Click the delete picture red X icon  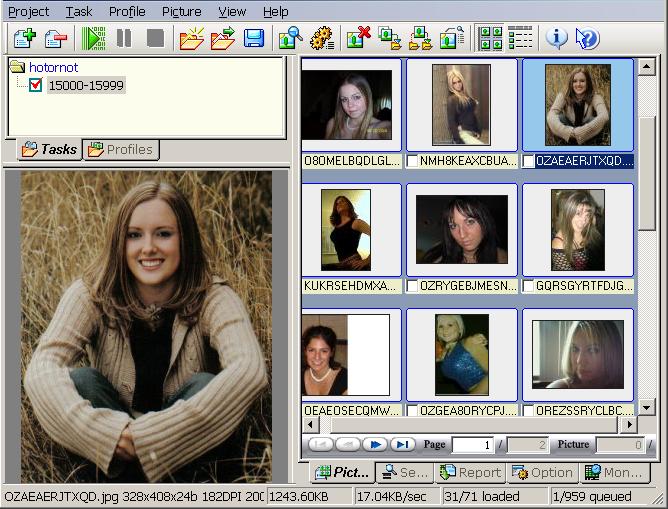358,39
